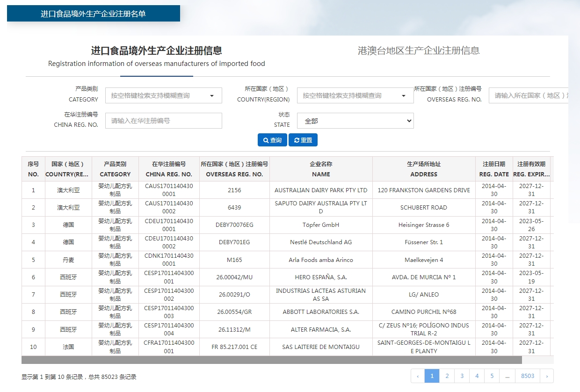Image resolution: width=580 pixels, height=392 pixels.
Task: Click address CAMINO PURCHIL Nº68
Action: (x=424, y=312)
